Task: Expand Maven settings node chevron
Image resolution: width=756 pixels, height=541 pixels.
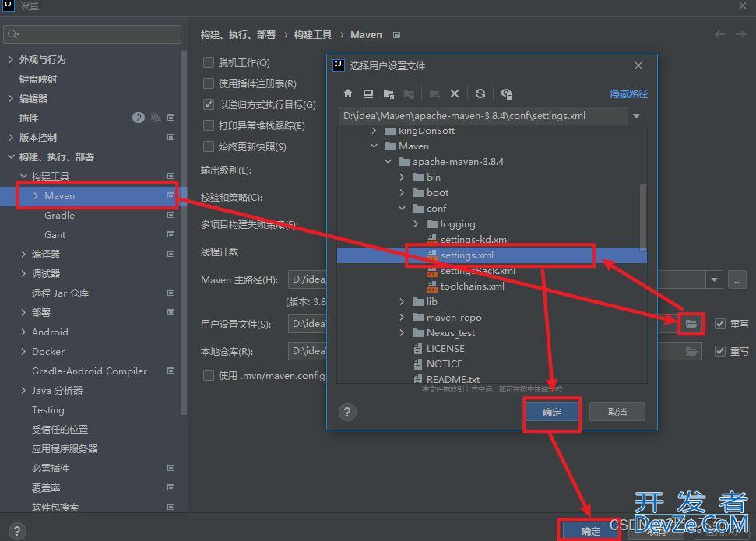Action: 36,195
